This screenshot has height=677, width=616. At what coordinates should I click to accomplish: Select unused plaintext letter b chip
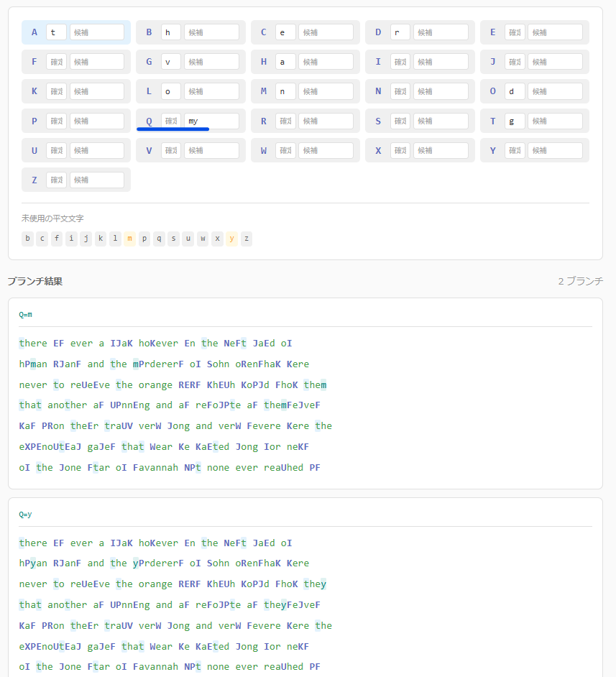[x=27, y=239]
